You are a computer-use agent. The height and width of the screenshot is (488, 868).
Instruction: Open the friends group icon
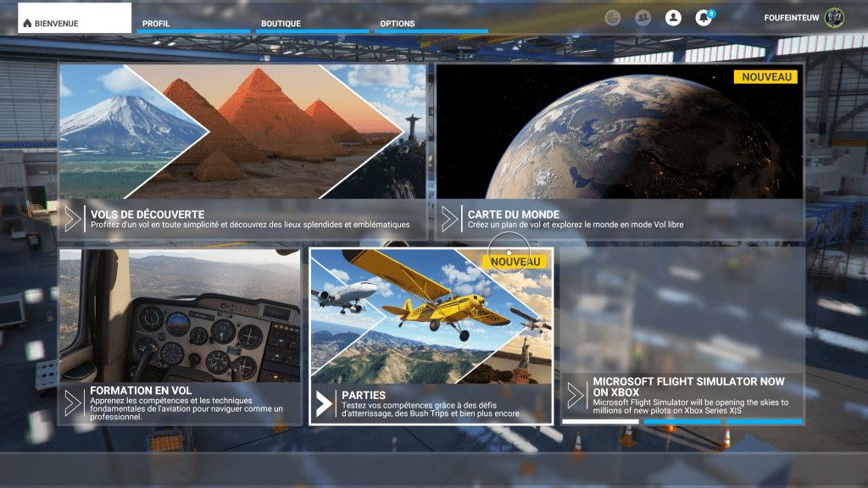643,18
